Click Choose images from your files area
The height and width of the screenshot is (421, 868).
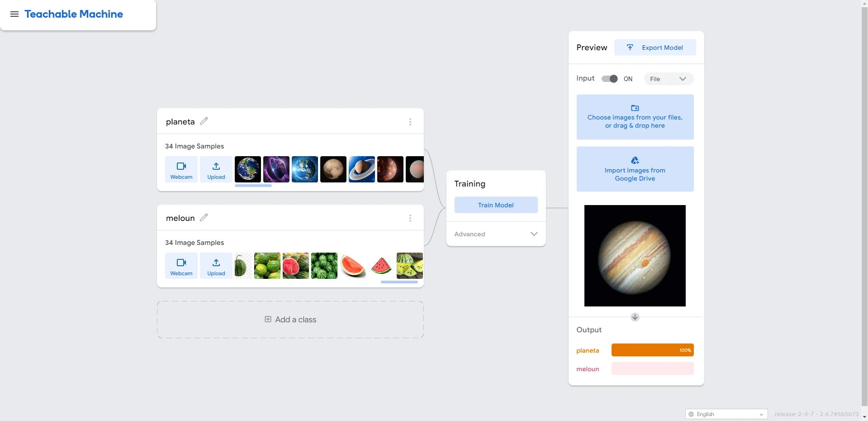tap(635, 117)
